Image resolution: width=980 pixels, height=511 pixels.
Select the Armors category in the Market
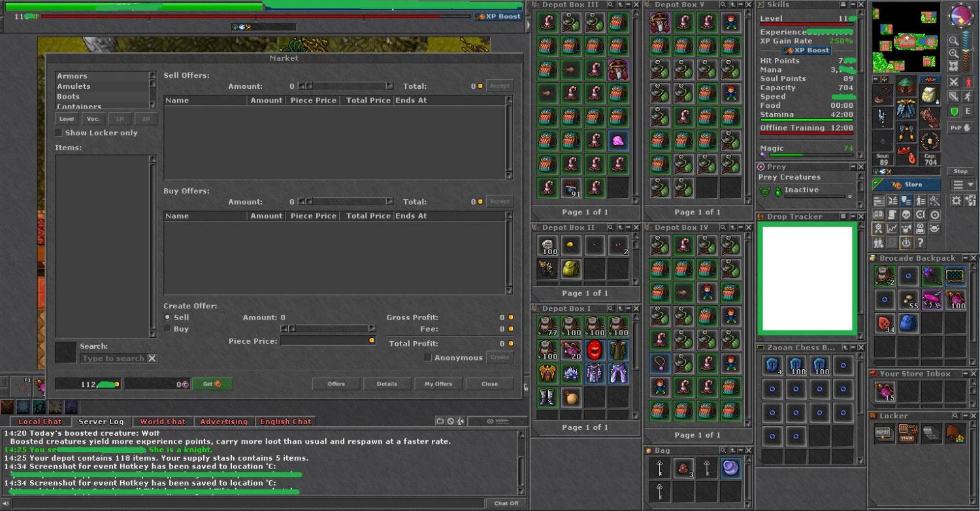click(103, 76)
